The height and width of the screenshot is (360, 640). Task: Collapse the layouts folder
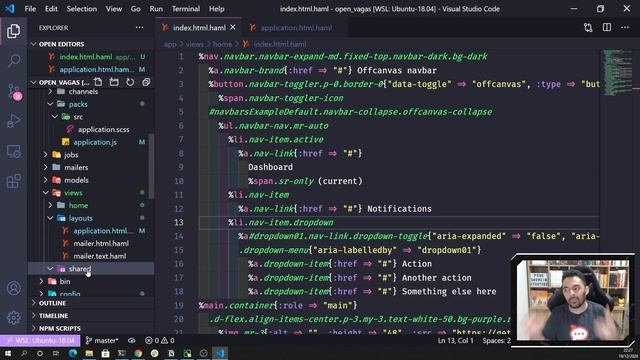click(x=50, y=218)
